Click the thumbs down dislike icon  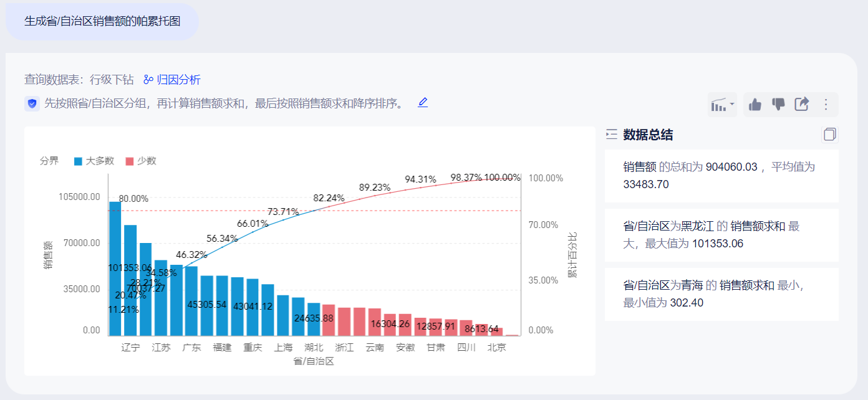pyautogui.click(x=778, y=105)
